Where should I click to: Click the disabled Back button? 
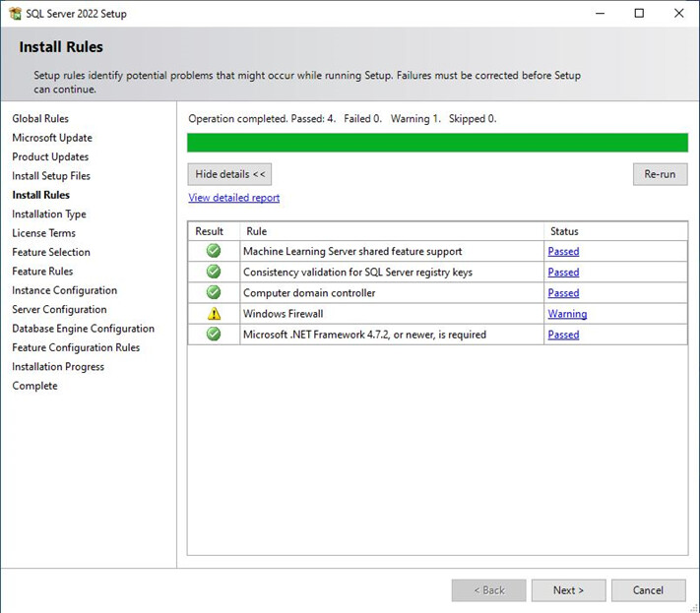[489, 590]
